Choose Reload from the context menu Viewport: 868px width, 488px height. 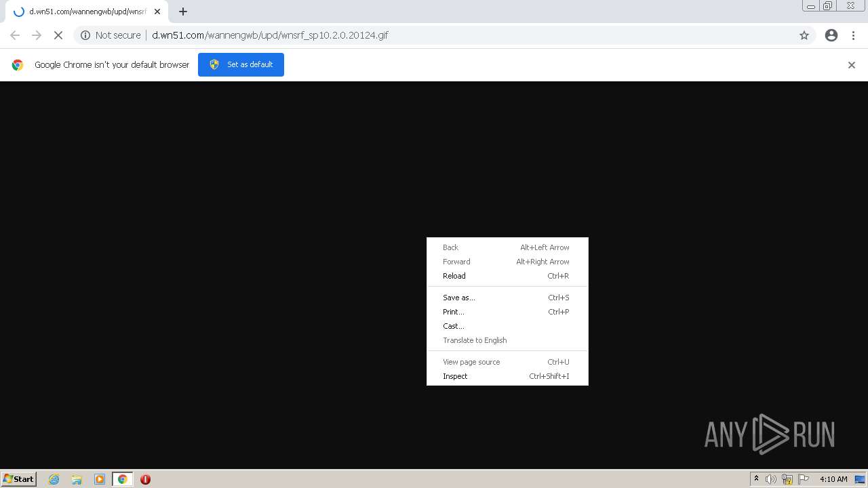click(507, 276)
